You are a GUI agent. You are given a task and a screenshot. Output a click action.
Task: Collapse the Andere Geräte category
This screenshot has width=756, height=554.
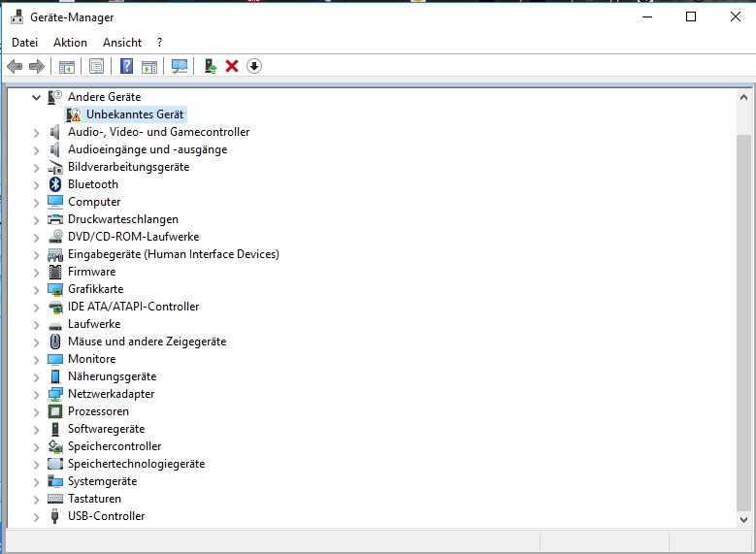pyautogui.click(x=36, y=97)
